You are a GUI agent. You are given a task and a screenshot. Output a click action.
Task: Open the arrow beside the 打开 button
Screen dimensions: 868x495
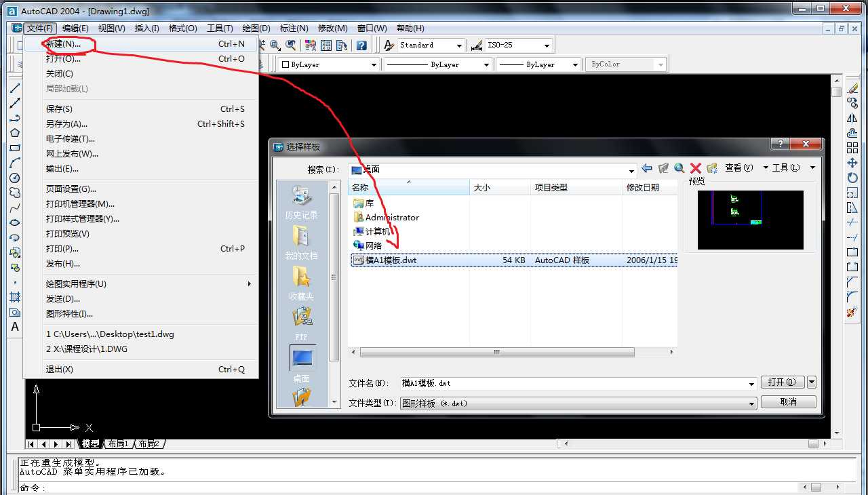click(812, 382)
